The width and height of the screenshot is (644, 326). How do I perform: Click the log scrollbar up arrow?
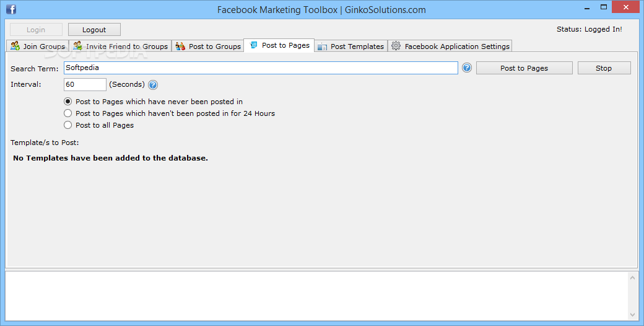632,278
